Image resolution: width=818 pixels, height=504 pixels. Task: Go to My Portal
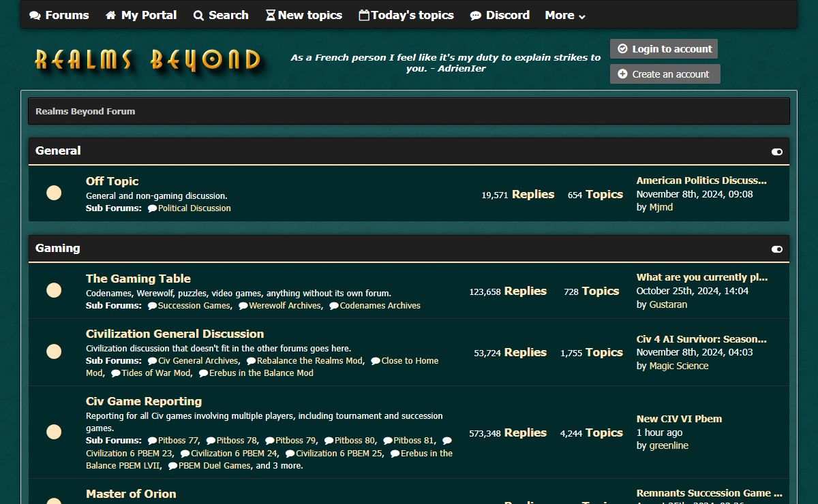tap(141, 15)
